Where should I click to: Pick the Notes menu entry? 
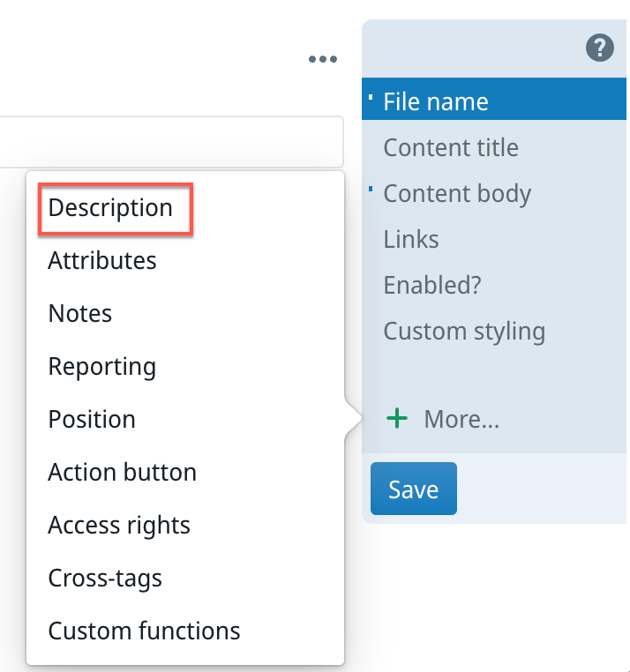coord(80,314)
